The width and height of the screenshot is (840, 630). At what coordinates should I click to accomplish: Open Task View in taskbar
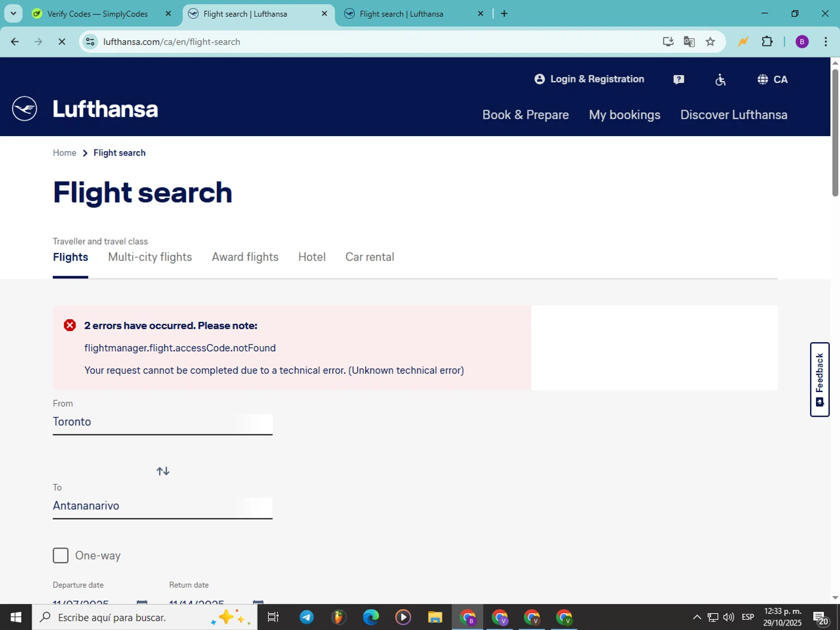point(273,617)
